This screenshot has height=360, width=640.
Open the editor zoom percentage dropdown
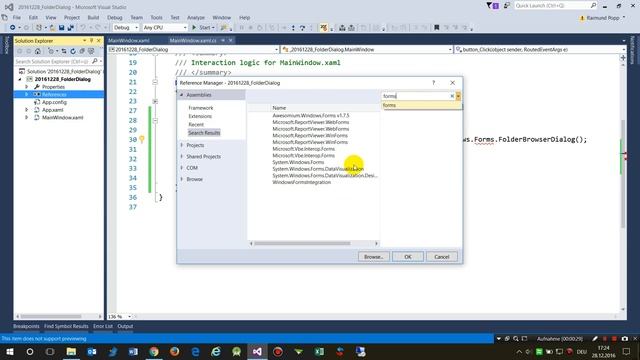pos(129,317)
